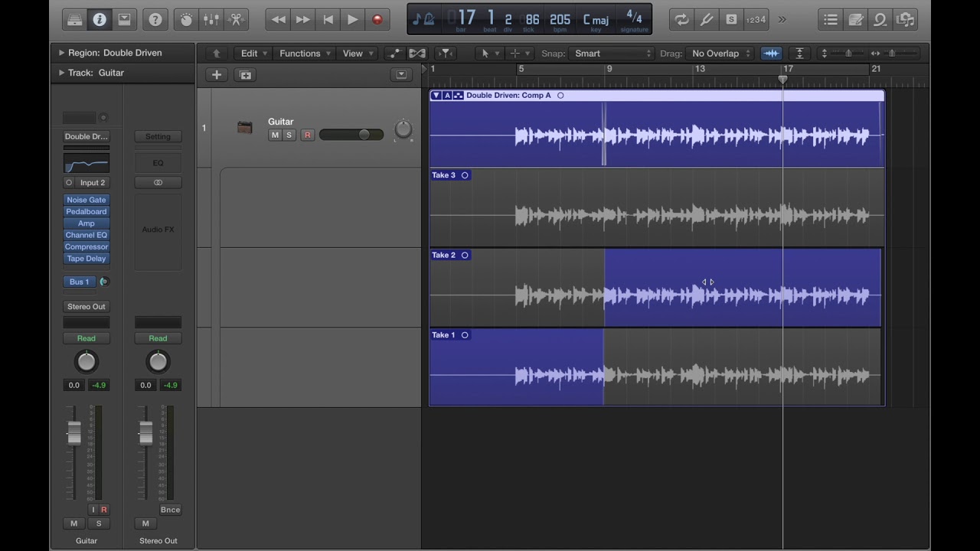The image size is (980, 551).
Task: Go to beginning of project
Action: [328, 20]
